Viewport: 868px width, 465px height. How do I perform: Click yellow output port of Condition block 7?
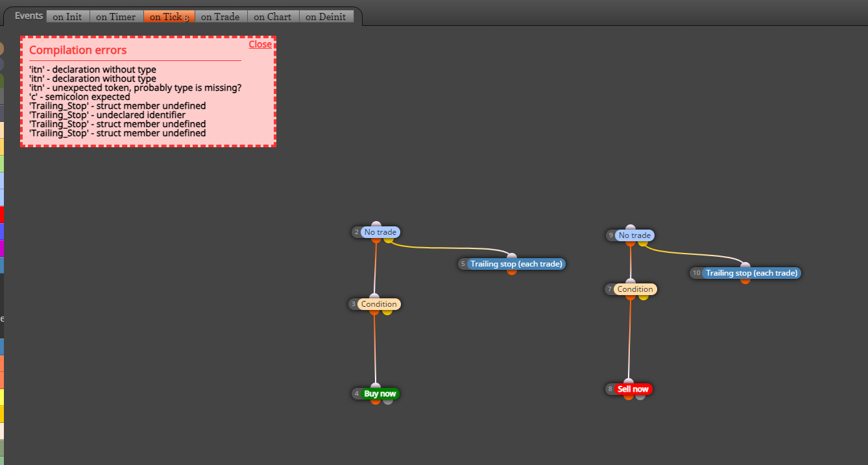[644, 297]
